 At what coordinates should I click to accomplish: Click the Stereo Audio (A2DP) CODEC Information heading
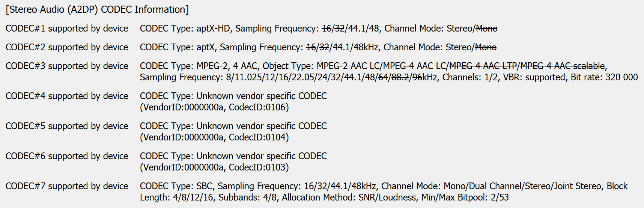tap(97, 9)
